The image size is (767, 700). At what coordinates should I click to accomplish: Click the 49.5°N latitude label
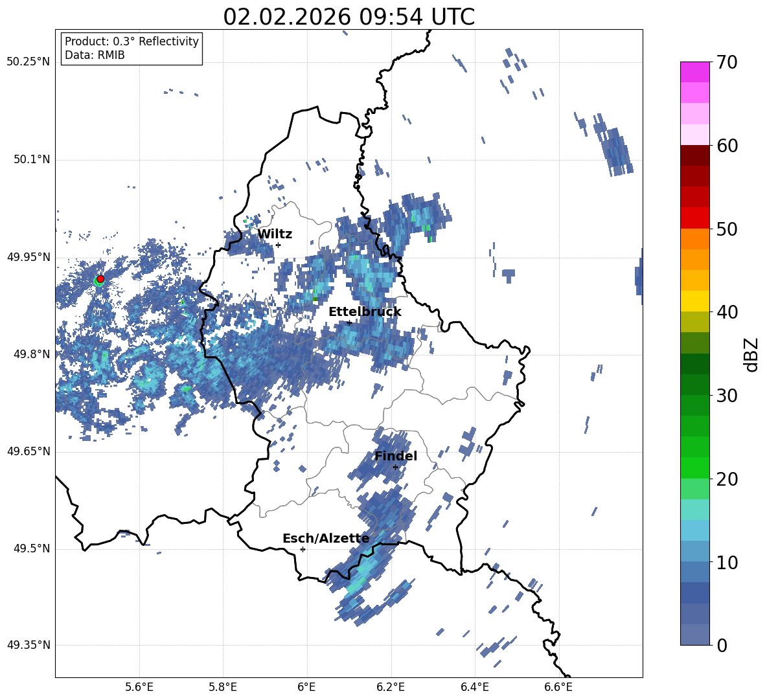click(31, 548)
